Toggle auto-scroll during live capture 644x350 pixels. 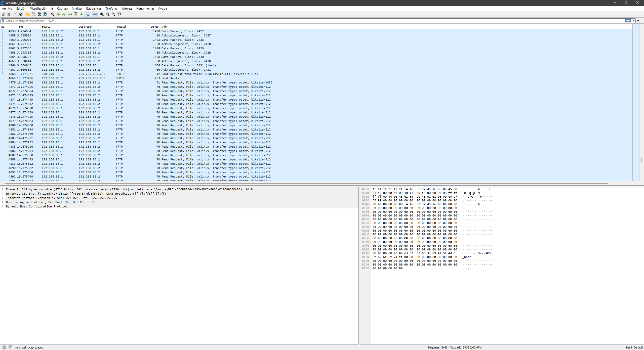point(88,14)
